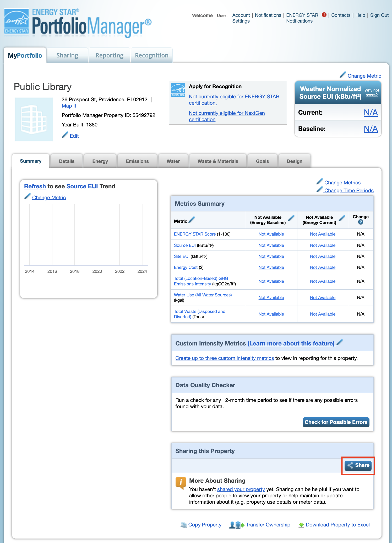
Task: Click the Current N/A value link
Action: (371, 113)
